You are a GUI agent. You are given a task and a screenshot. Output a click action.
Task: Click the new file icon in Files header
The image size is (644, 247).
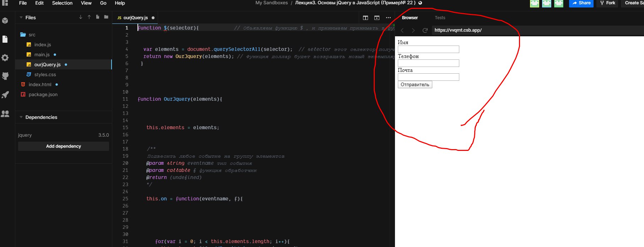pyautogui.click(x=98, y=17)
